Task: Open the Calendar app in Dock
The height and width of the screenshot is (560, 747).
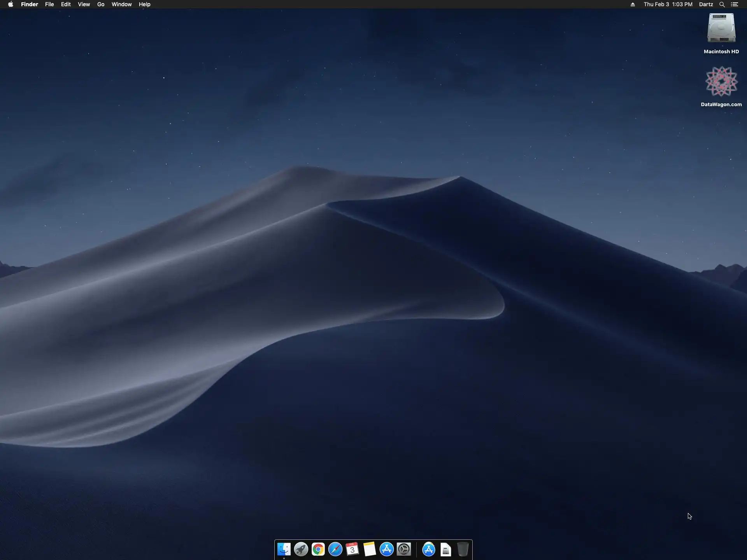Action: click(352, 549)
